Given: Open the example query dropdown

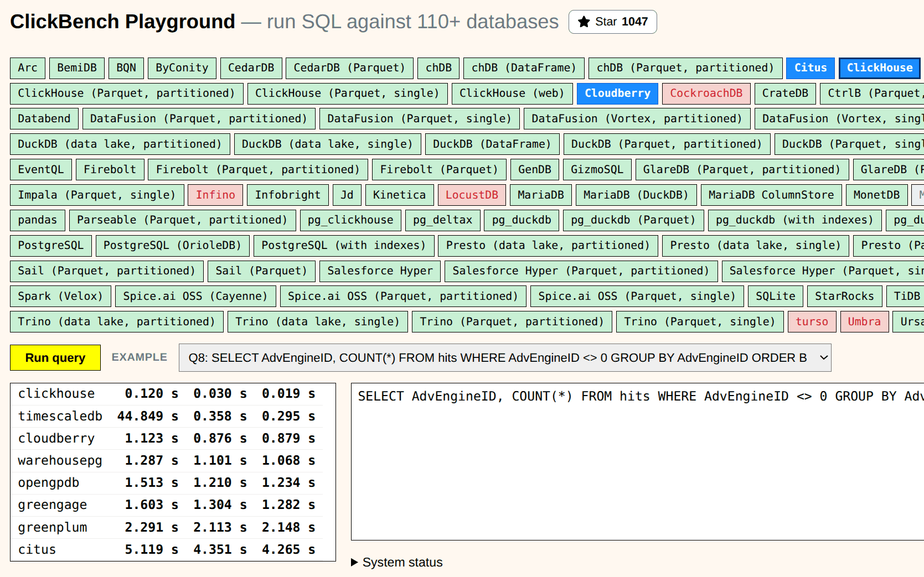Looking at the screenshot, I should coord(505,357).
